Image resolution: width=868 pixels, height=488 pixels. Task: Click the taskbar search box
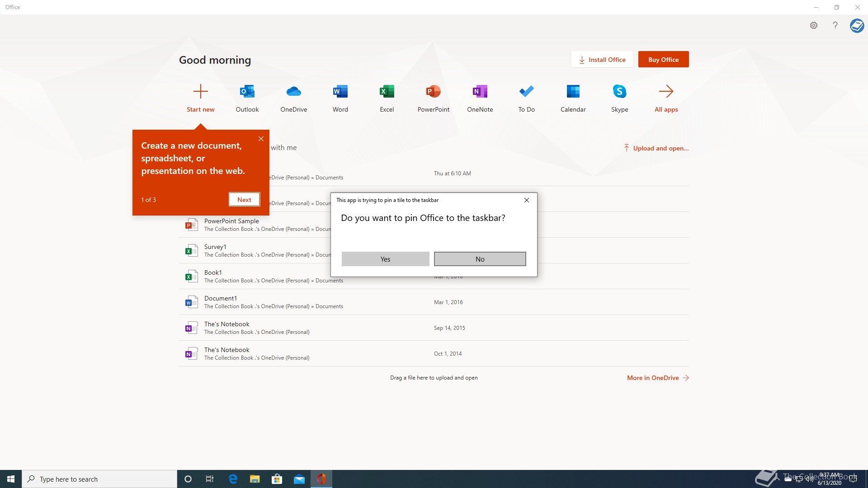pos(99,479)
